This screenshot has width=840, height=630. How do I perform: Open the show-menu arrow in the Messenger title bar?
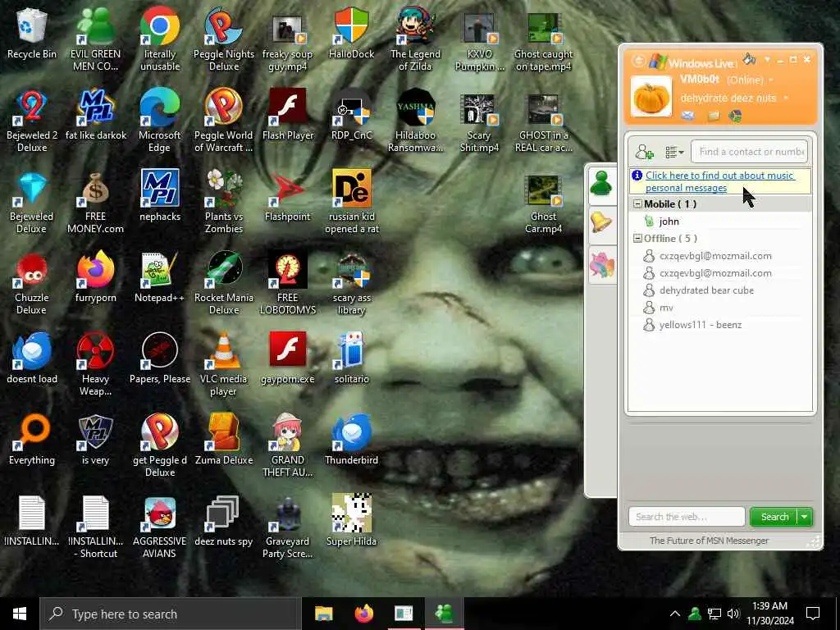(767, 59)
